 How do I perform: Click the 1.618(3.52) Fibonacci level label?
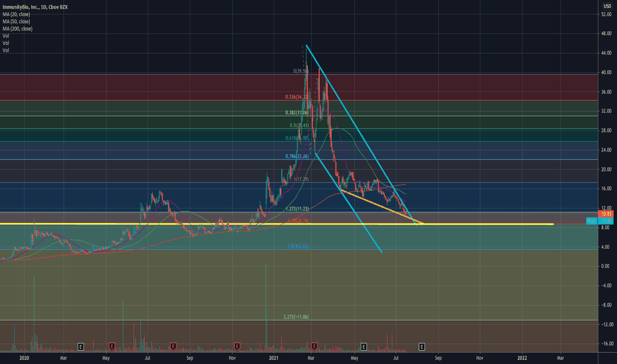[299, 246]
